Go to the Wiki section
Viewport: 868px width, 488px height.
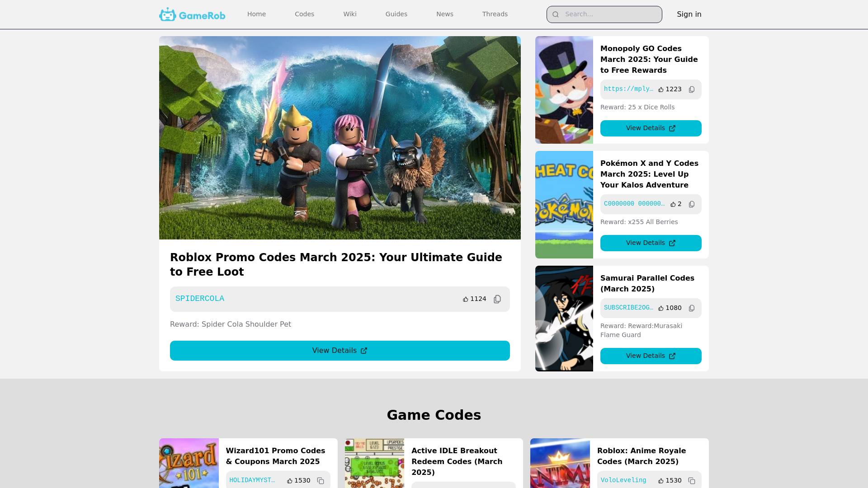[350, 14]
